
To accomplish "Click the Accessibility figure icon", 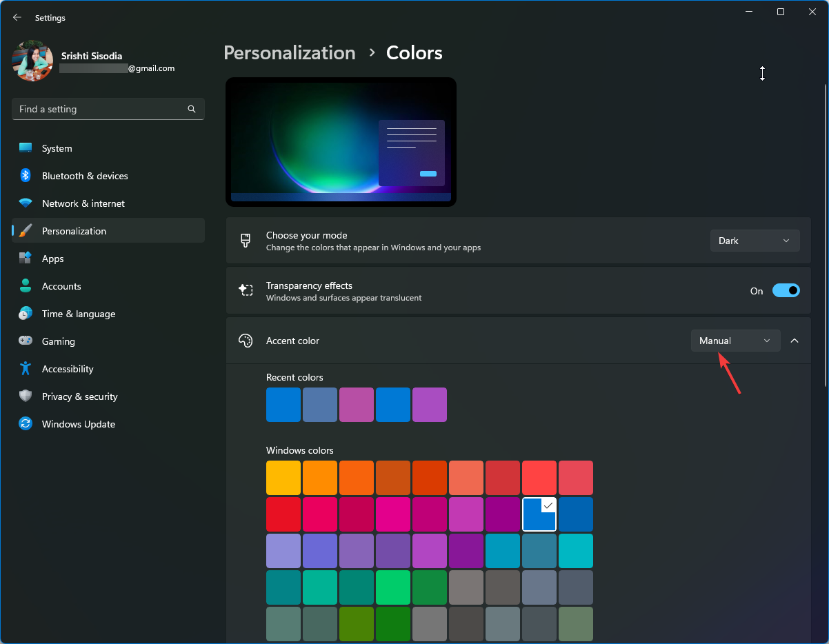I will [26, 369].
